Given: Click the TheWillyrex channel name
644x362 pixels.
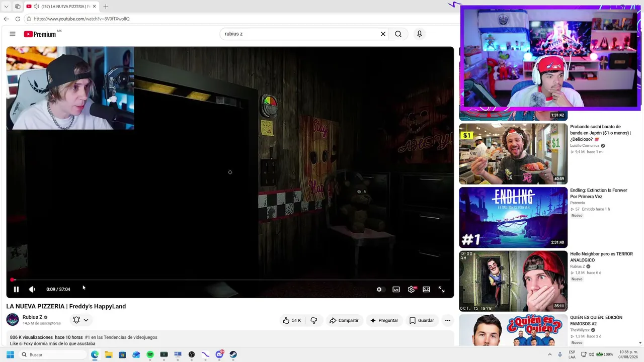Looking at the screenshot, I should click(581, 330).
